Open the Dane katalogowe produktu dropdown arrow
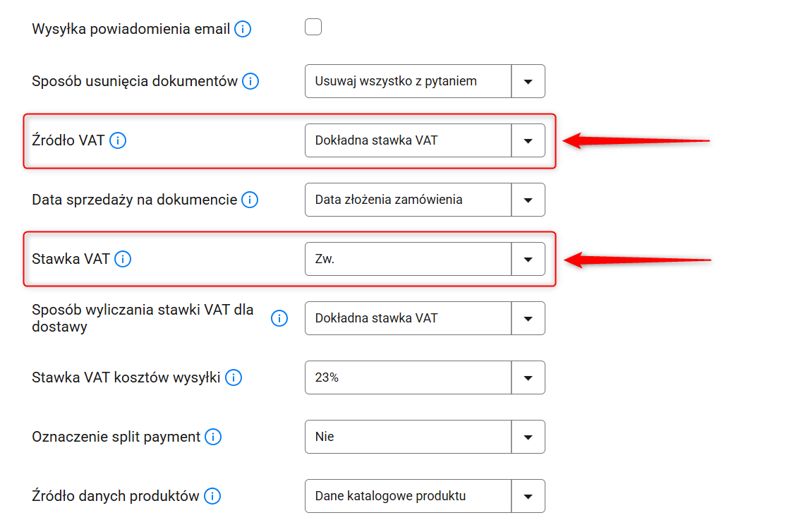Screen dimensions: 798x532 point(528,496)
